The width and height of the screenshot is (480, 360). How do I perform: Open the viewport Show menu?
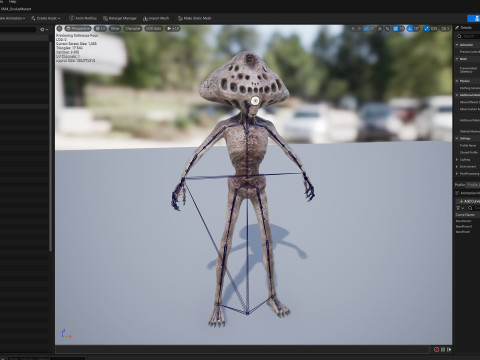(x=115, y=29)
